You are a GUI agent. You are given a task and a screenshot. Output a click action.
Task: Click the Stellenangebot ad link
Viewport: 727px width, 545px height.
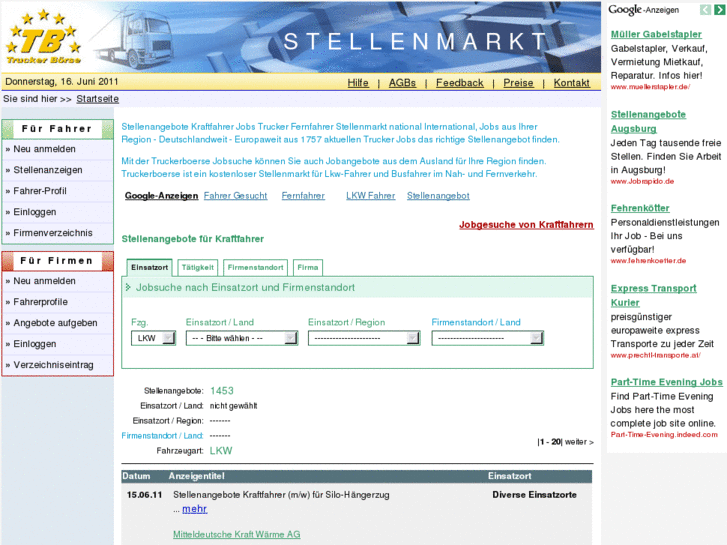438,196
